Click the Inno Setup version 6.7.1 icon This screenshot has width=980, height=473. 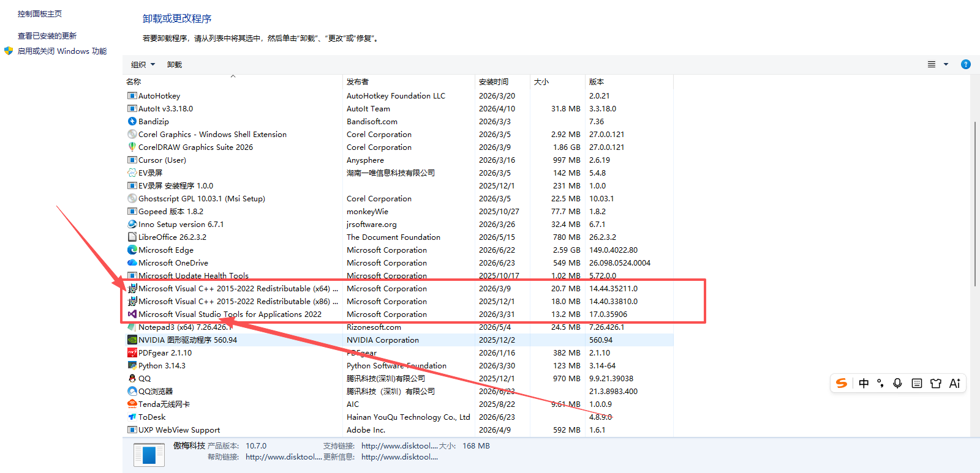tap(132, 224)
